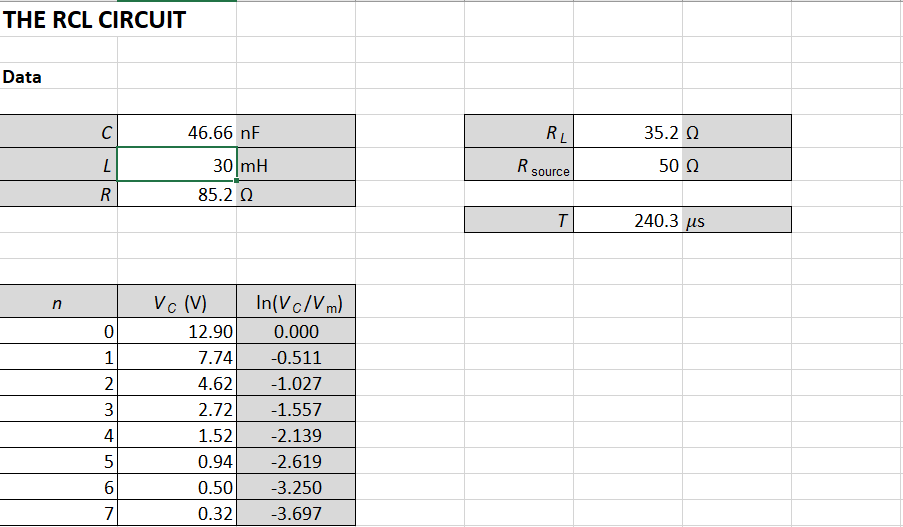903x527 pixels.
Task: Select n cell with value 5
Action: tap(58, 461)
